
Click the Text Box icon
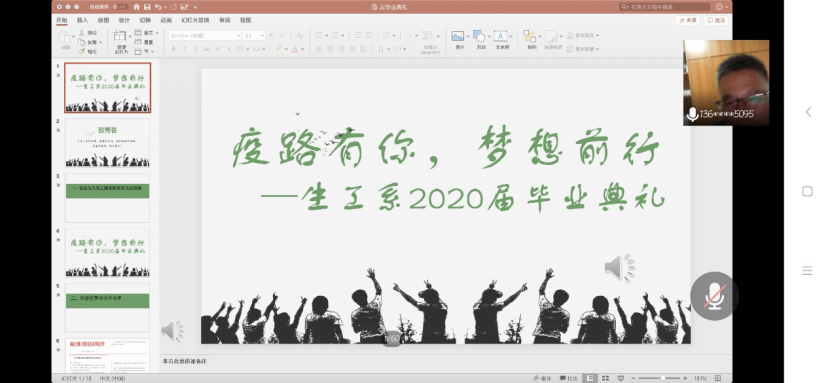[501, 36]
